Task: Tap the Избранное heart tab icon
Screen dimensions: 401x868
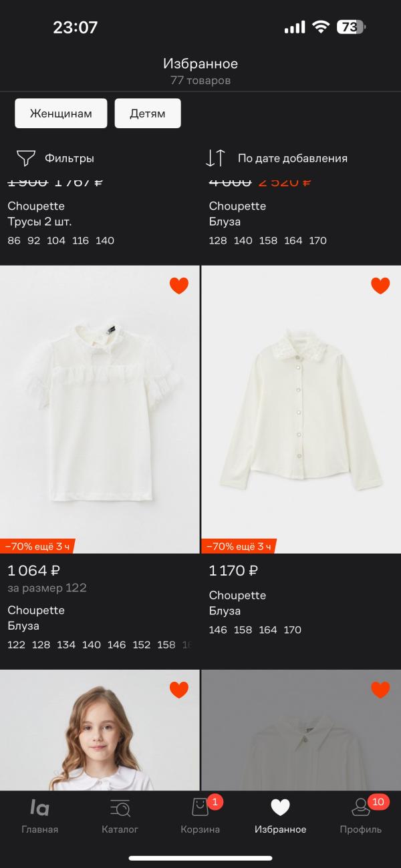Action: [x=280, y=808]
